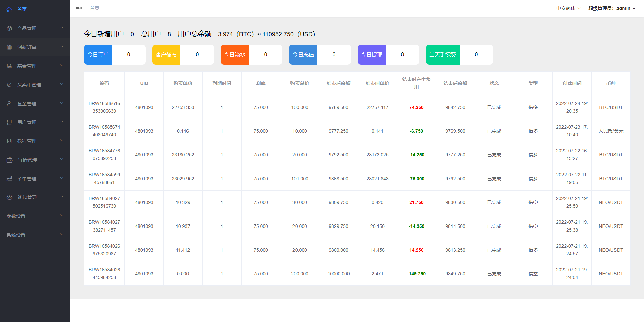Click the 钱包管理 gear icon
The height and width of the screenshot is (322, 644).
pyautogui.click(x=9, y=197)
